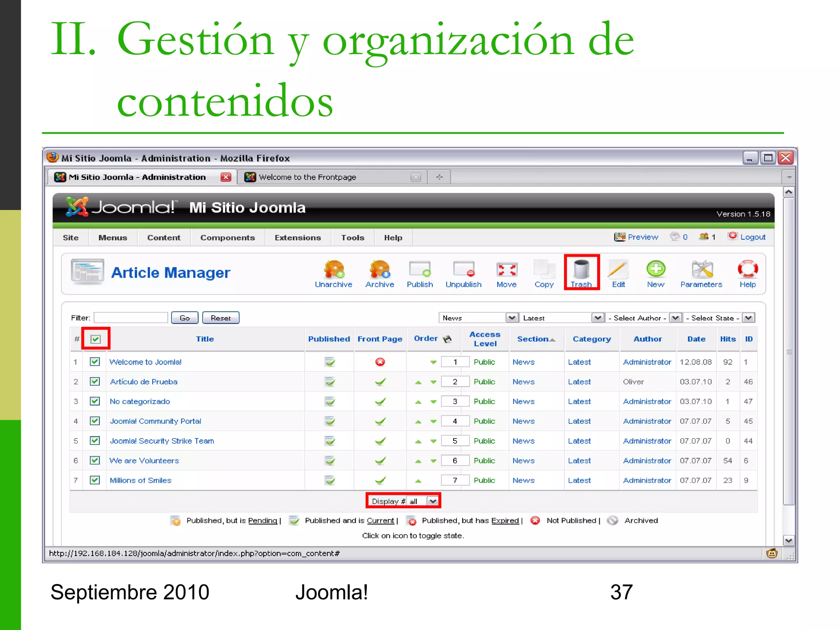
Task: Uncheck the Joomla! Community Portal checkbox
Action: tap(95, 421)
